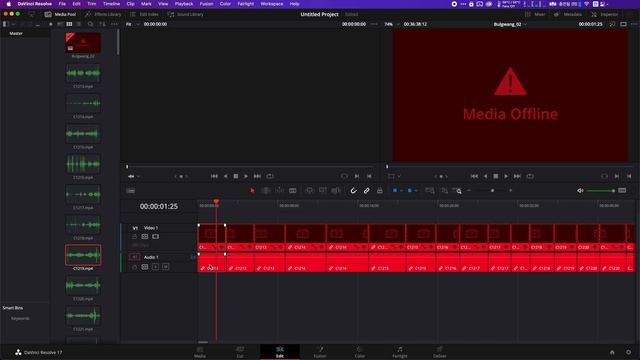Mute the timeline speaker icon
The image size is (640, 360).
pyautogui.click(x=580, y=191)
